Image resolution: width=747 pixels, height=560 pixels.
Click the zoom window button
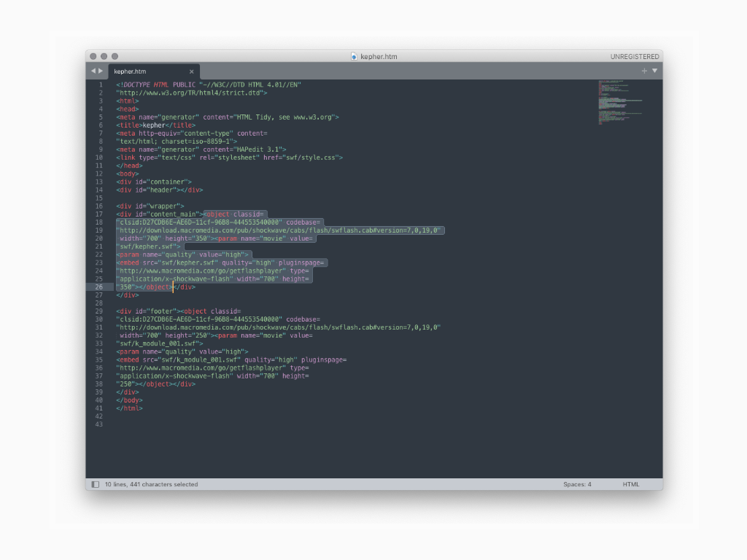click(x=115, y=56)
